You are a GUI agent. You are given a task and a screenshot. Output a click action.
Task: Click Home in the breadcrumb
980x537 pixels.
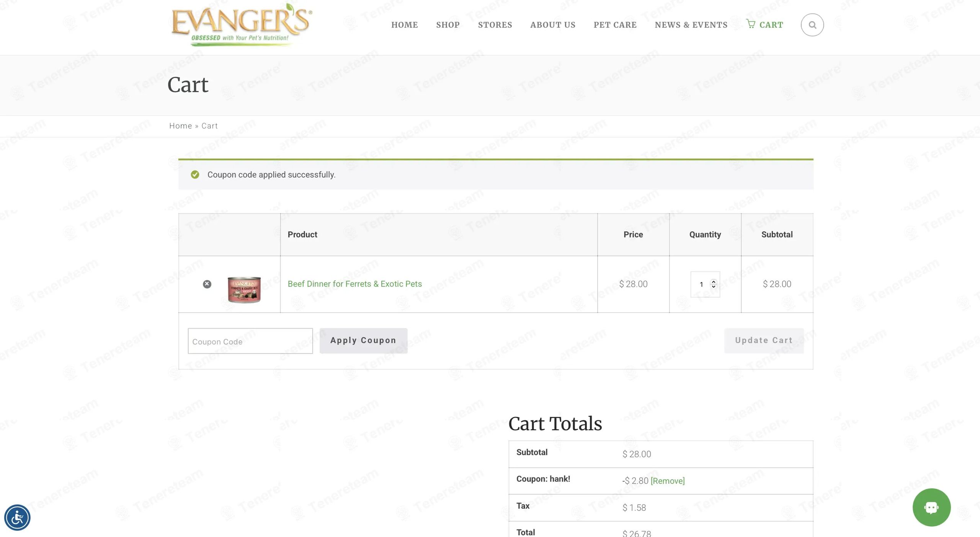pyautogui.click(x=181, y=126)
